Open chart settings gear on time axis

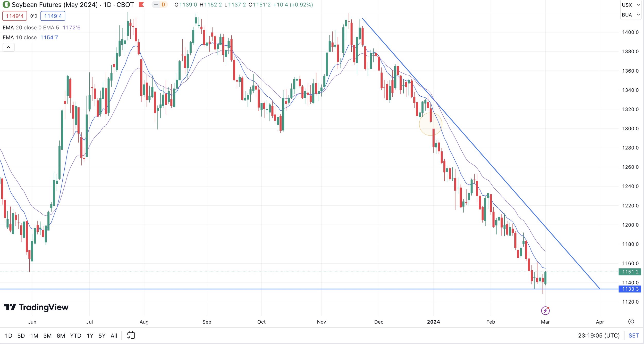pyautogui.click(x=631, y=322)
